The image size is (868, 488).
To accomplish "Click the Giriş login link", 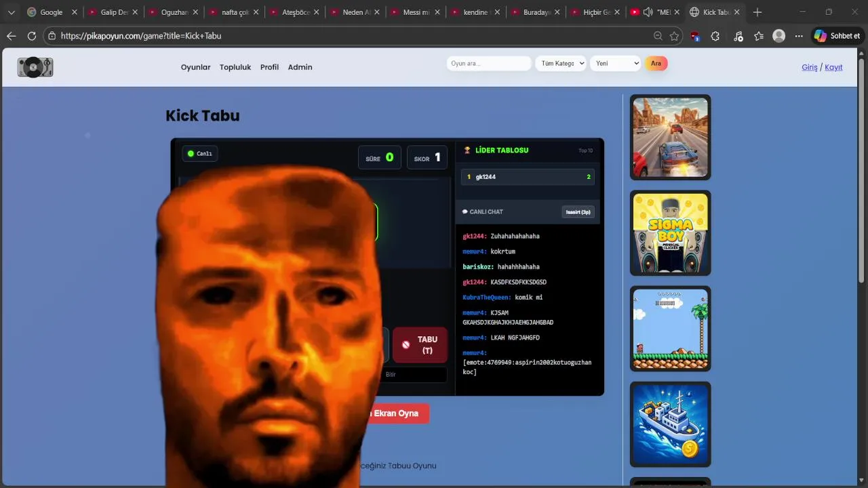I will click(x=810, y=67).
